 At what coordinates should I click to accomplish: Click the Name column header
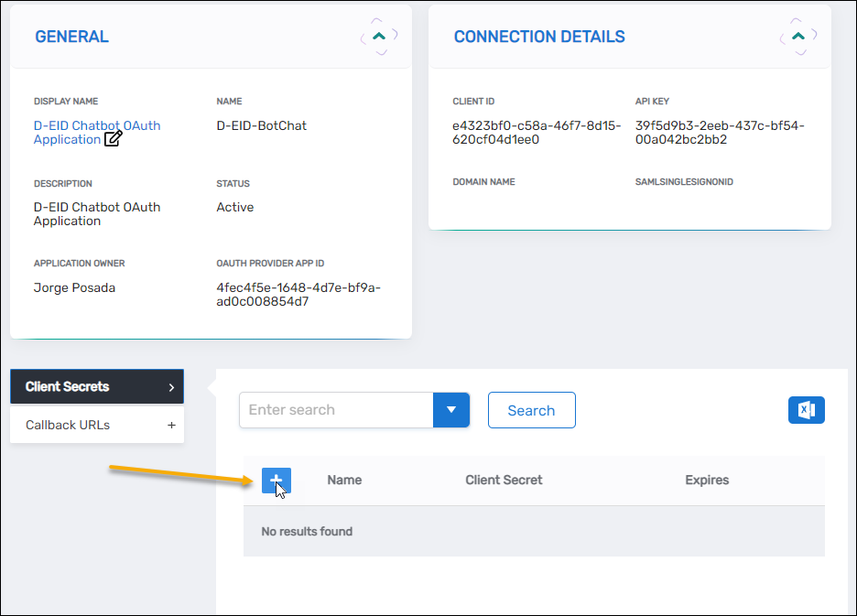tap(344, 480)
